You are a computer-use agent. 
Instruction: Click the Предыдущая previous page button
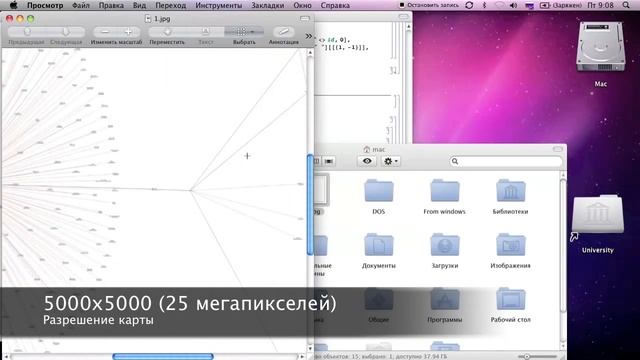(27, 32)
